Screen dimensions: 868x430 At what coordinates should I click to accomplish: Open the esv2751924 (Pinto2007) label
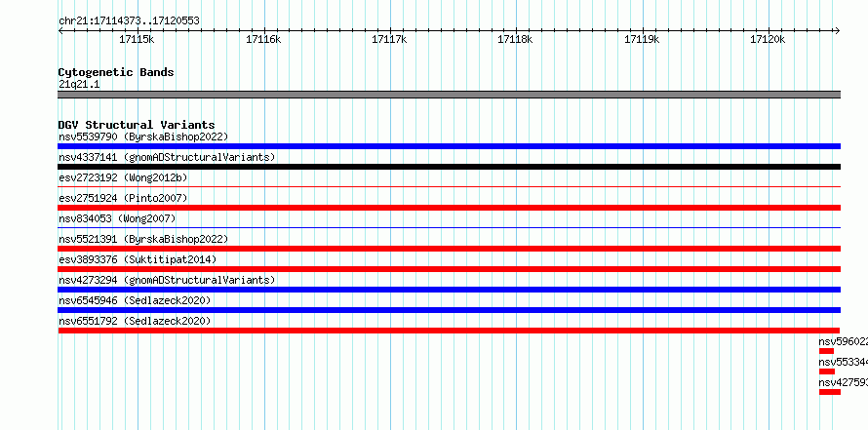pos(123,198)
